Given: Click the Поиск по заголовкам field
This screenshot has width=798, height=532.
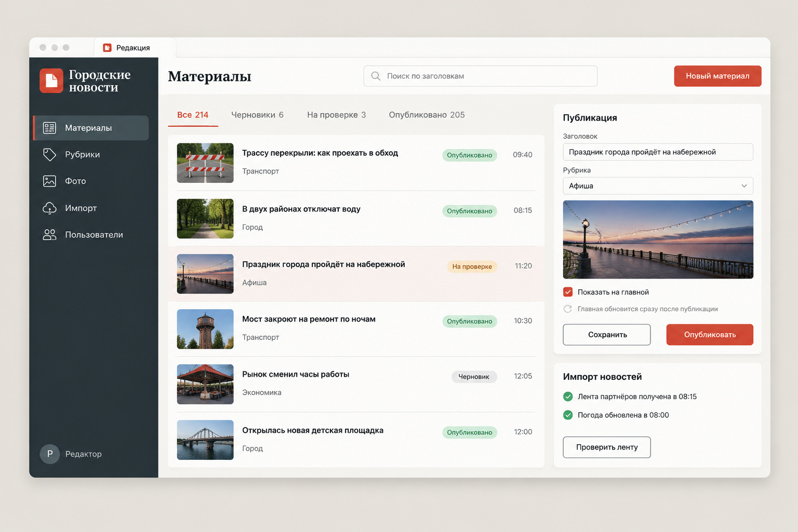Looking at the screenshot, I should [481, 76].
